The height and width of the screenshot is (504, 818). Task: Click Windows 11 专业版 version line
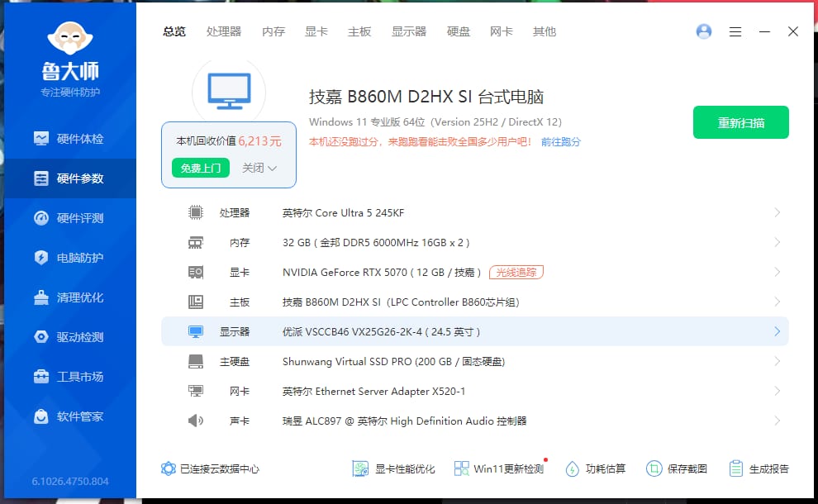435,122
